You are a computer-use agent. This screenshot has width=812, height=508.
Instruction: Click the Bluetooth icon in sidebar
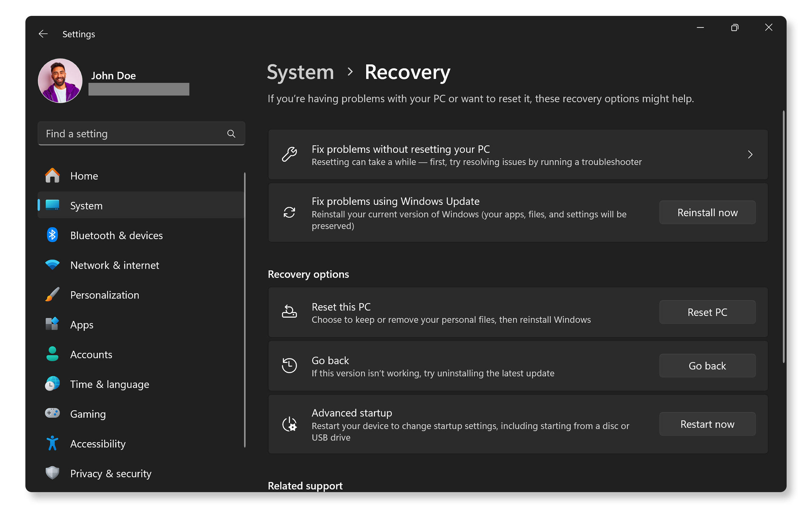coord(52,235)
